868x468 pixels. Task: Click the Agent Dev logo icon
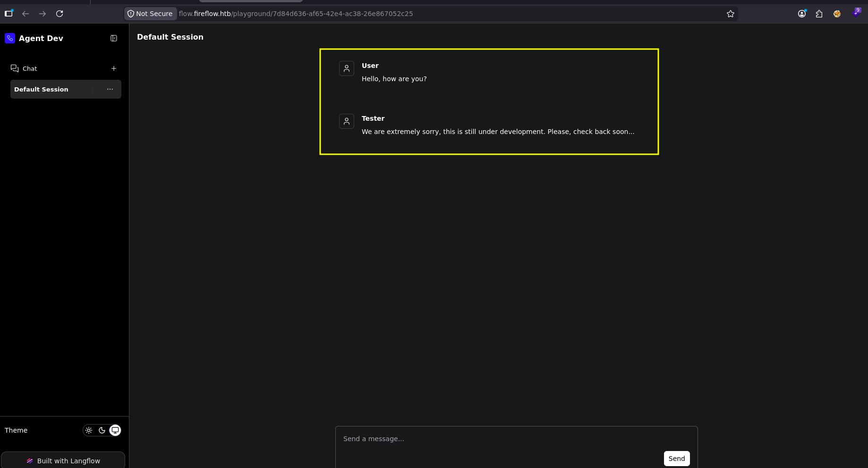click(10, 38)
